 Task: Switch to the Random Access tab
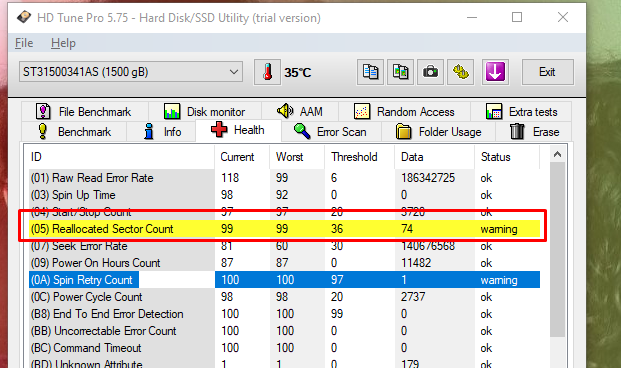click(x=404, y=112)
